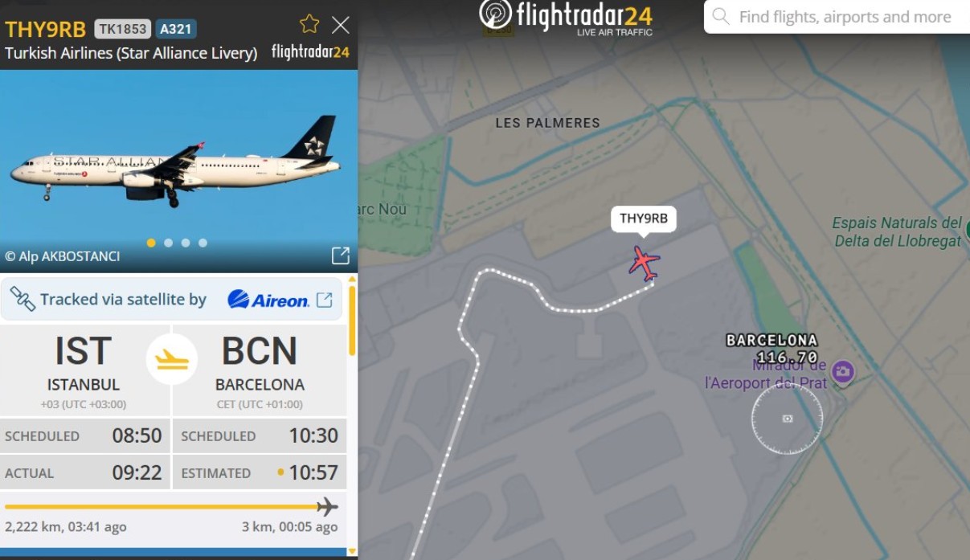970x560 pixels.
Task: Click the Flightradar24 radar logo
Action: (496, 14)
